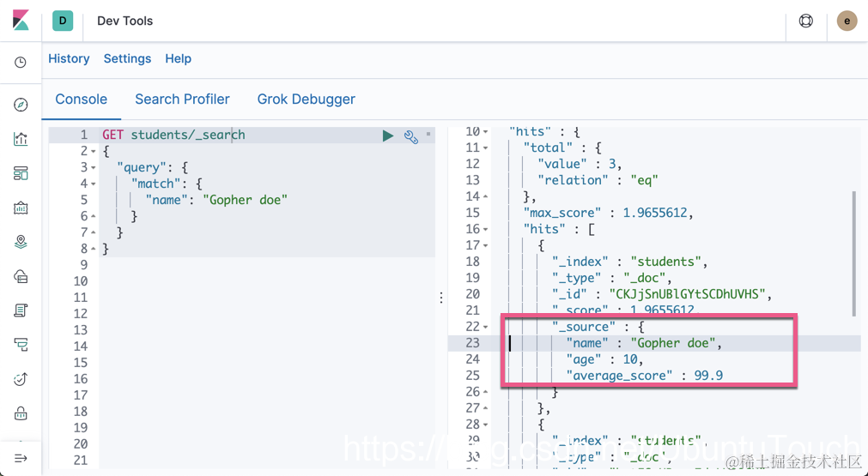
Task: Open the help menu lifebuoy icon
Action: tap(806, 21)
